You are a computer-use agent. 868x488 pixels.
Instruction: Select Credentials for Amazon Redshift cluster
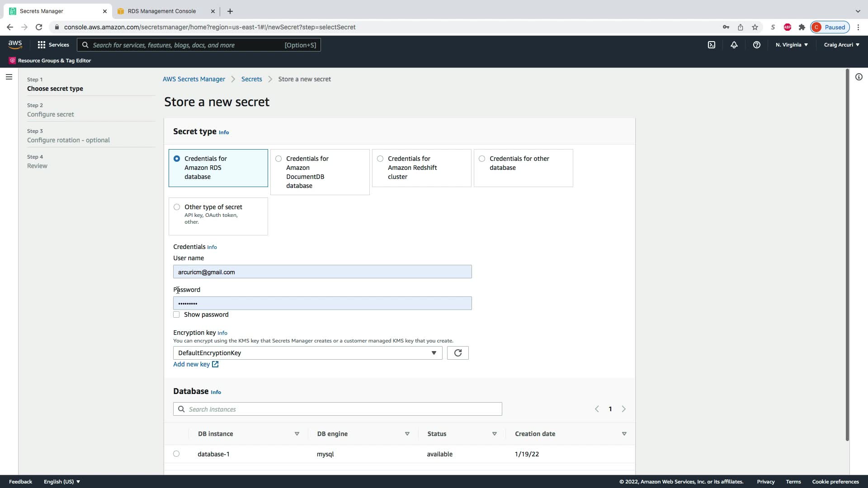pos(380,159)
